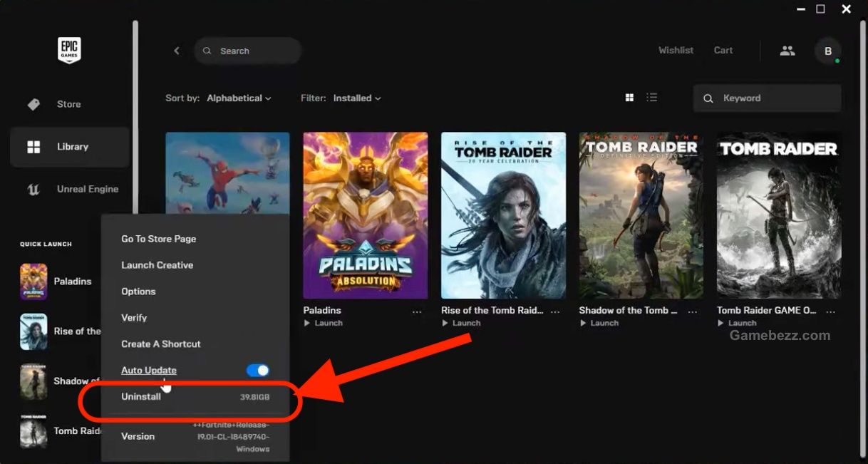Open the Store tag icon
The width and height of the screenshot is (868, 464).
33,104
